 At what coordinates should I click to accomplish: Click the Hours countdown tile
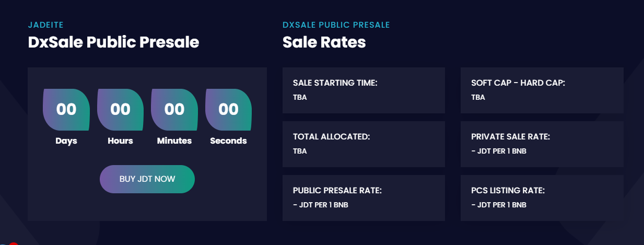tap(120, 110)
